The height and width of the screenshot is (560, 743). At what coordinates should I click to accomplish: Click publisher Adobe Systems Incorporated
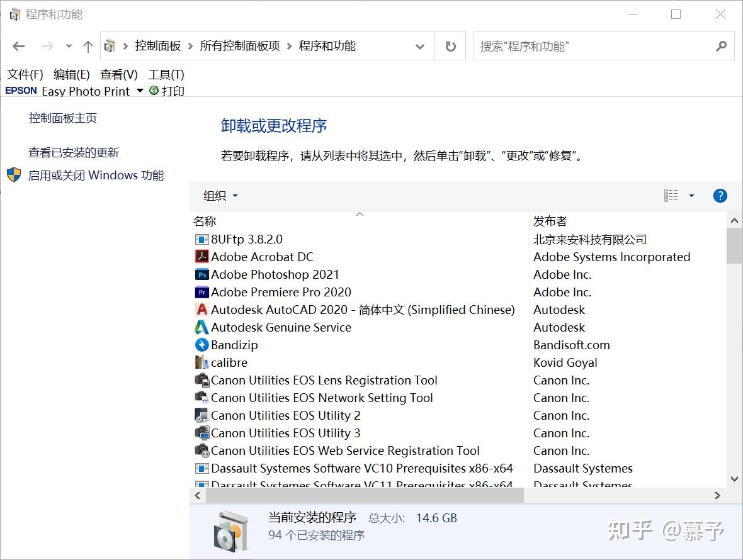[612, 257]
